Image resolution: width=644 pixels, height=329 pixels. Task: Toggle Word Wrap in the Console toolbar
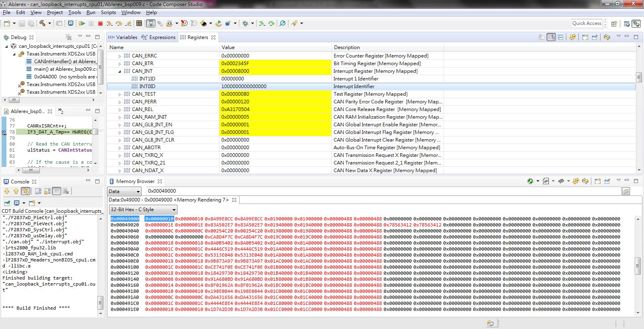56,191
